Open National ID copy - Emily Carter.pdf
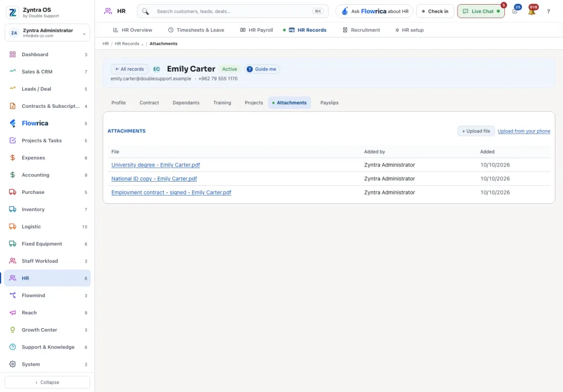The height and width of the screenshot is (392, 563). click(x=154, y=179)
